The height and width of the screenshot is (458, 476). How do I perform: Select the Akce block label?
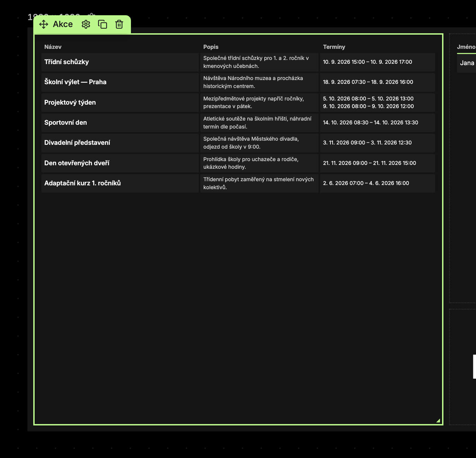(63, 24)
